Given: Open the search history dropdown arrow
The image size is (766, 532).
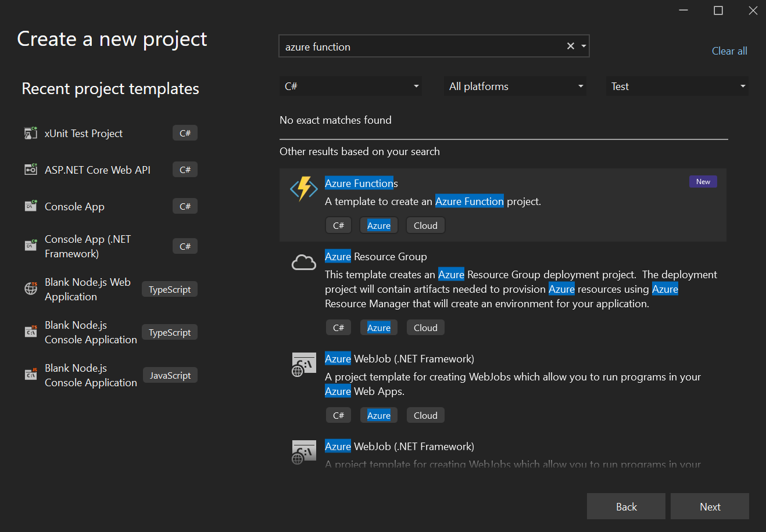Looking at the screenshot, I should click(x=584, y=46).
